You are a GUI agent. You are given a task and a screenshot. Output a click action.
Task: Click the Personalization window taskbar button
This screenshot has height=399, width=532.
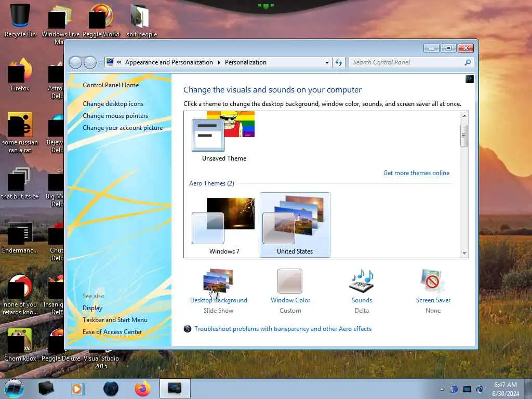[x=175, y=389]
